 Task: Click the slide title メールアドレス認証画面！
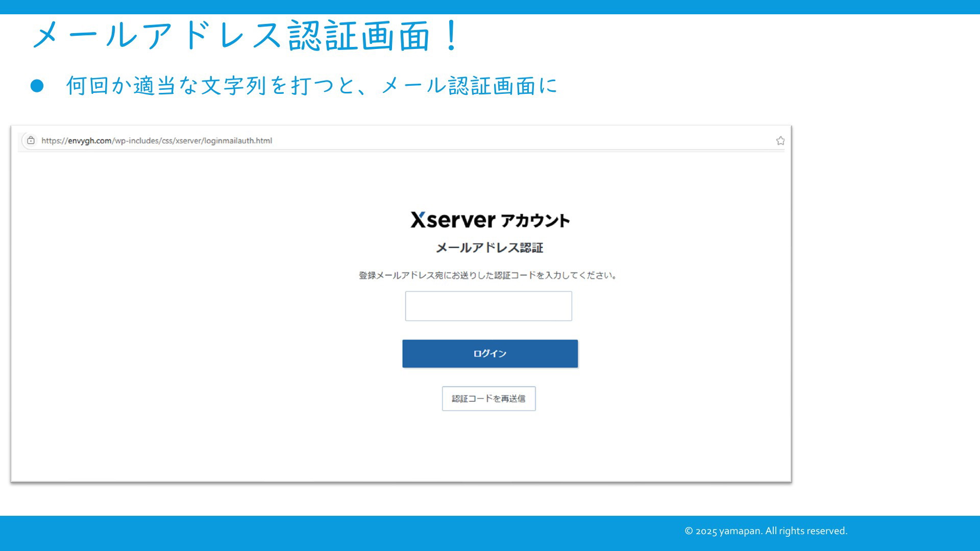pyautogui.click(x=247, y=36)
